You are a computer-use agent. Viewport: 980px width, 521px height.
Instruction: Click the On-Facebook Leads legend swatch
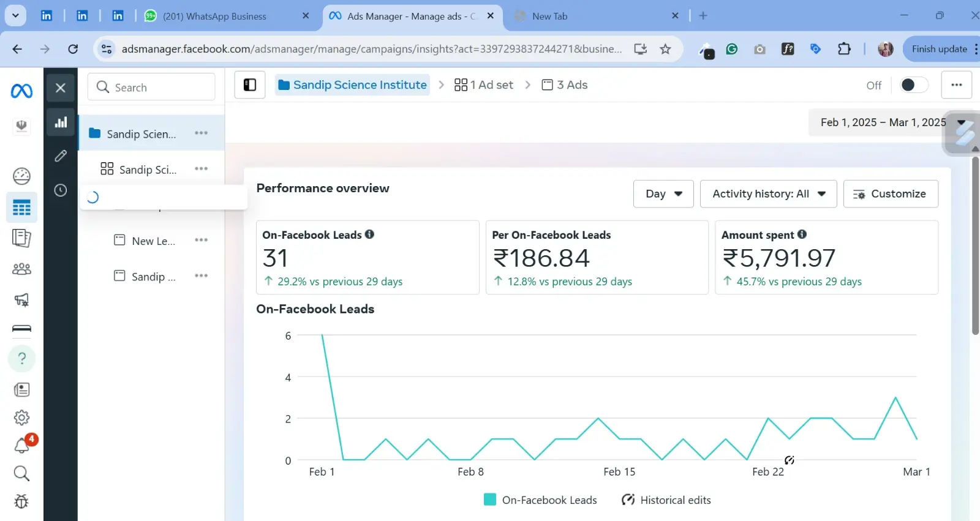(x=490, y=500)
